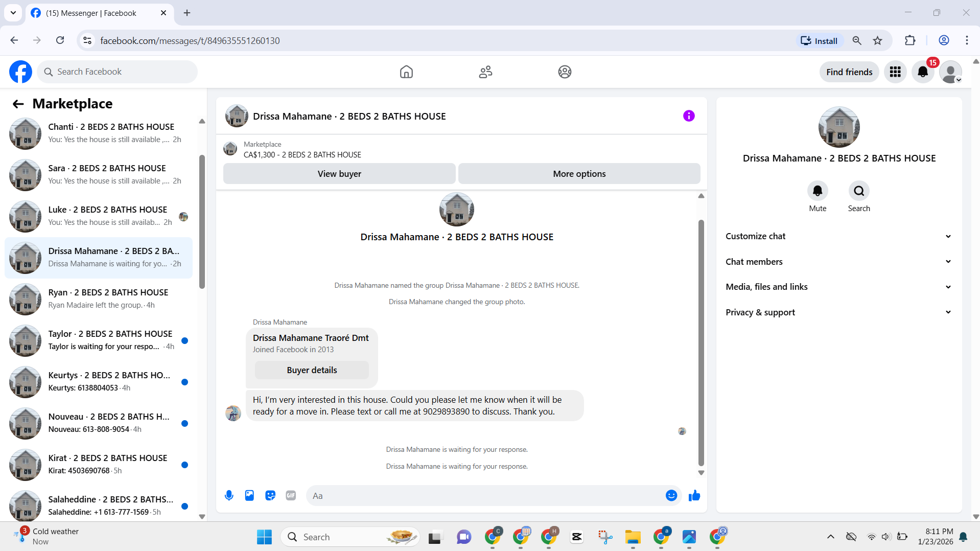The height and width of the screenshot is (551, 980).
Task: Attach a photo using the image icon
Action: 249,495
